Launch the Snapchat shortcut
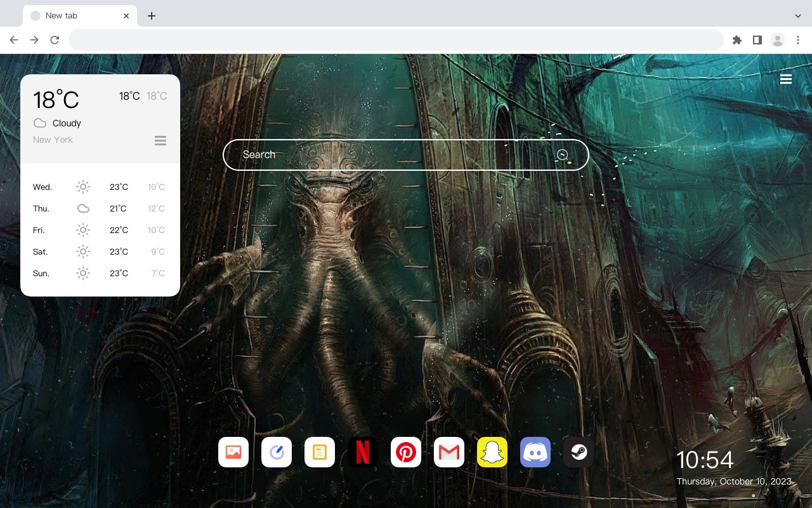The width and height of the screenshot is (812, 508). [492, 452]
